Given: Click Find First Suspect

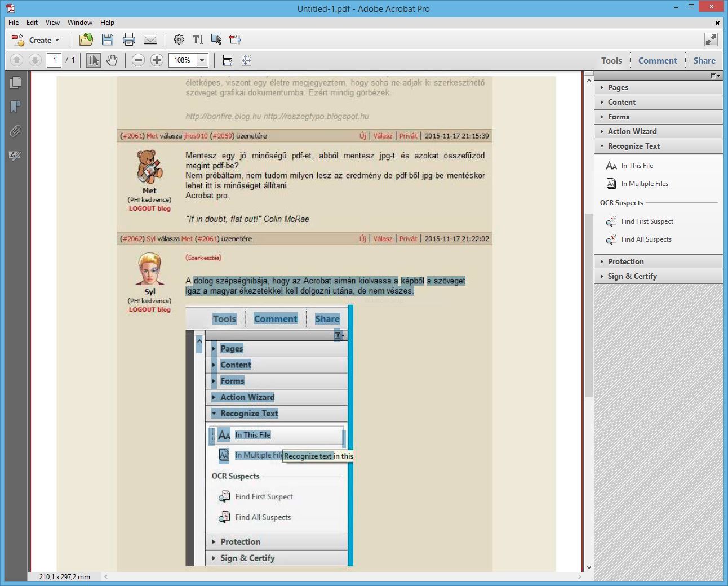Looking at the screenshot, I should click(640, 221).
